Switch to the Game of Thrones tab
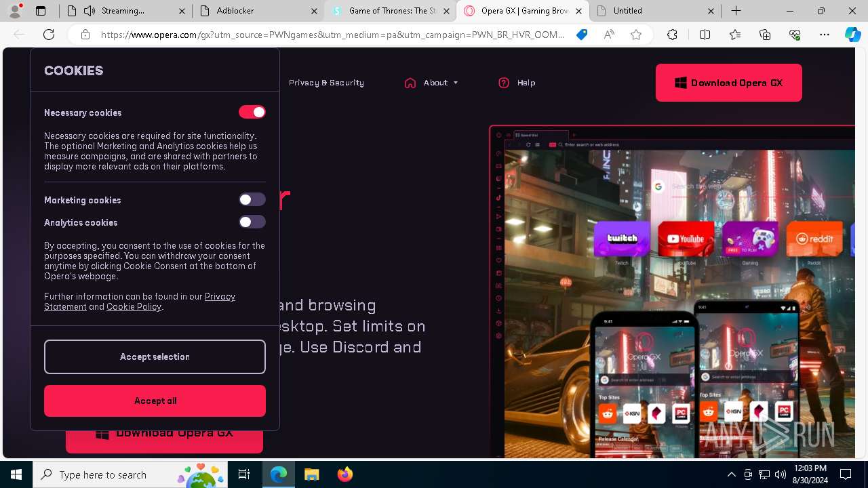This screenshot has width=868, height=488. 390,11
